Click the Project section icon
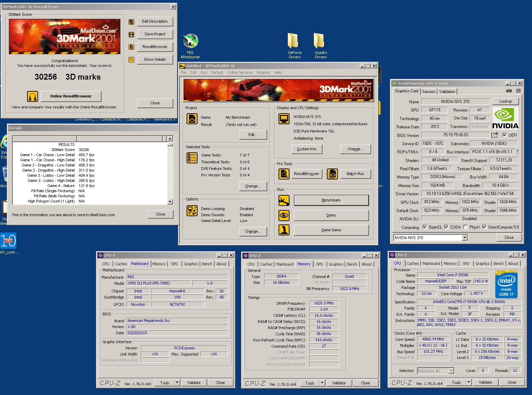 click(192, 119)
